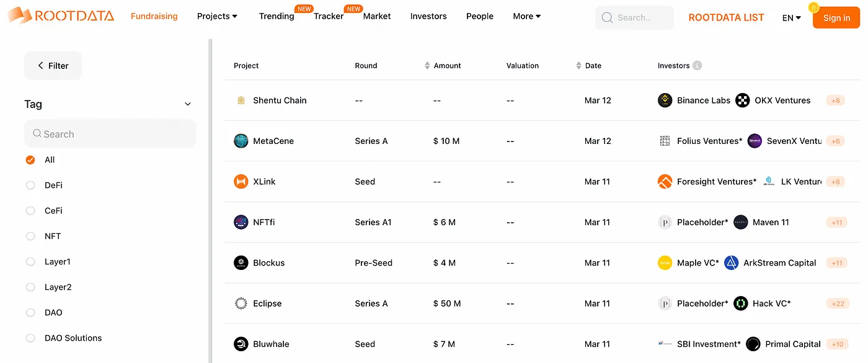Open the Trending menu item

(277, 16)
